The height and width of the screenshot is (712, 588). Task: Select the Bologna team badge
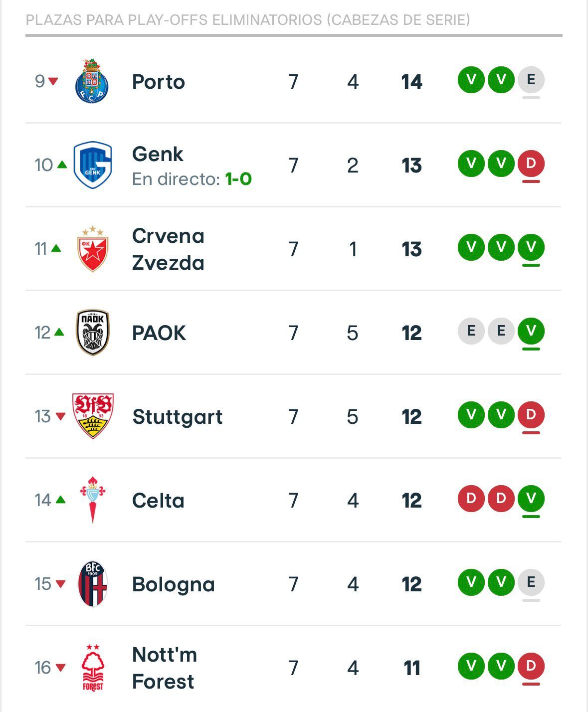(93, 584)
